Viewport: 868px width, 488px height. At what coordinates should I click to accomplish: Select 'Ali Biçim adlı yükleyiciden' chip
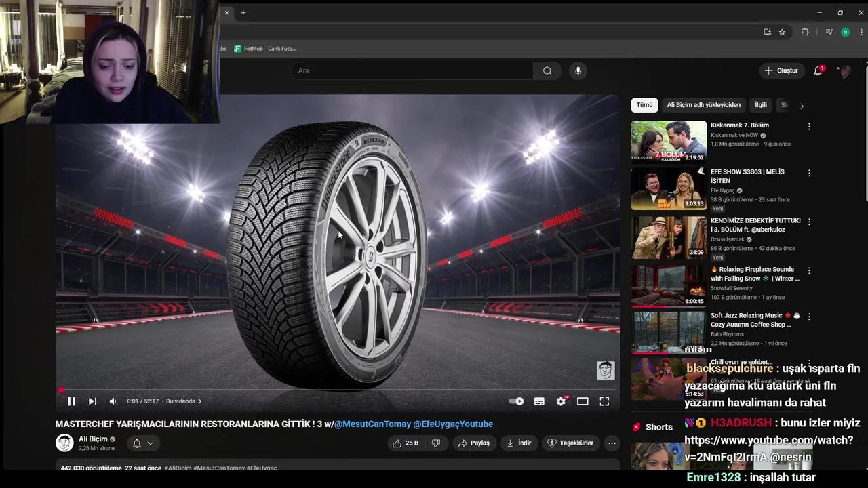pyautogui.click(x=703, y=105)
